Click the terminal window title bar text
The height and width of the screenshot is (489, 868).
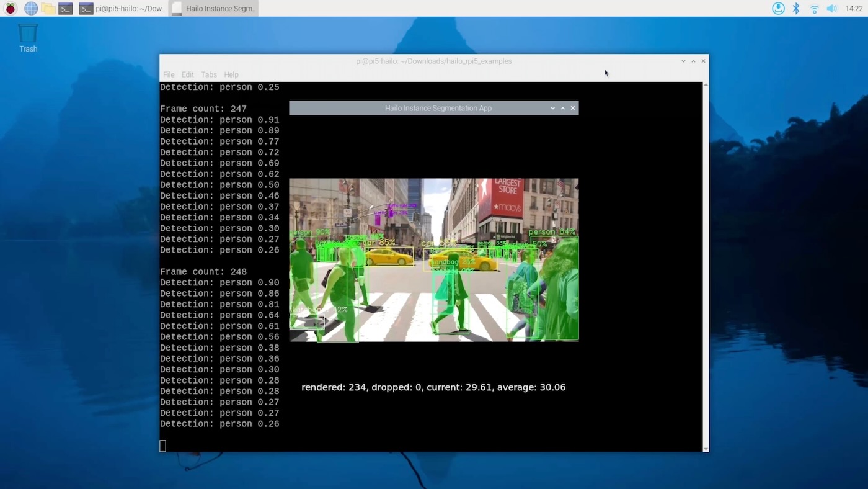pyautogui.click(x=434, y=61)
